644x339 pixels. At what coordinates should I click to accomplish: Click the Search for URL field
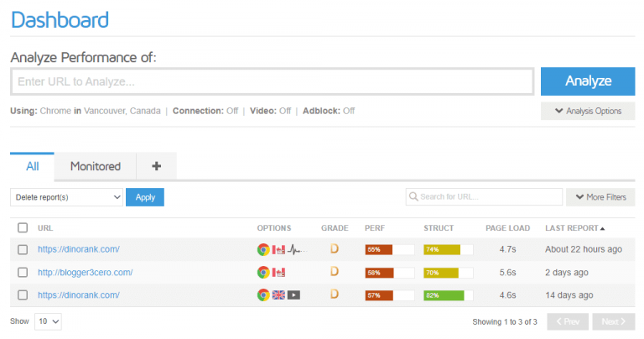[x=484, y=197]
